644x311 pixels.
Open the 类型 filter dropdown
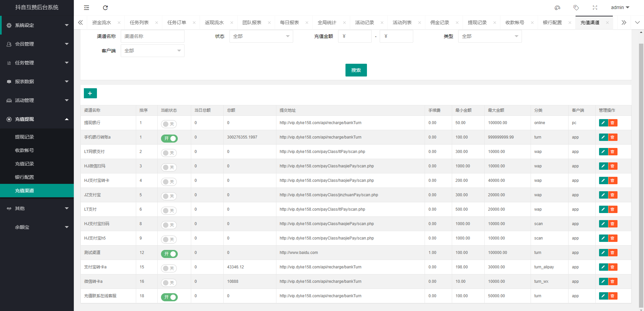490,36
